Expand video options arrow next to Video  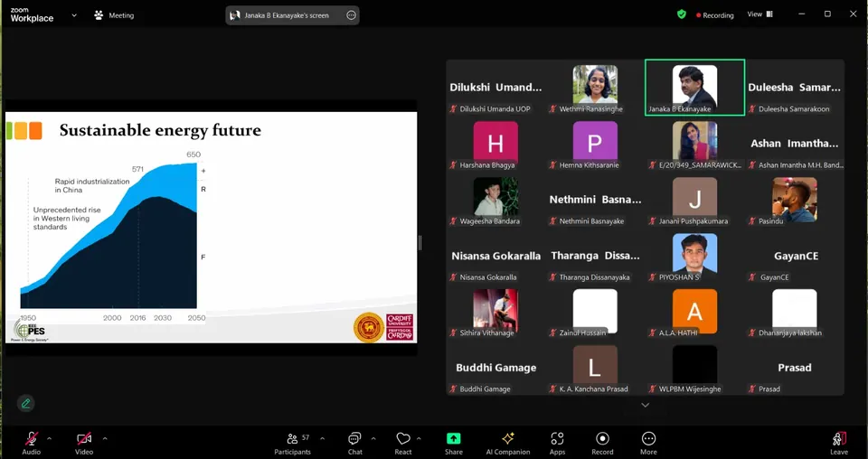tap(105, 438)
